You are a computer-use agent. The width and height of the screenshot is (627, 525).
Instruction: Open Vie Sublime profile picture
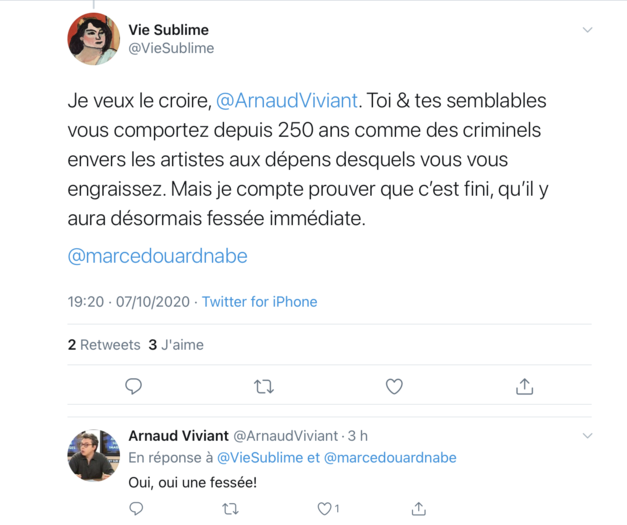[94, 39]
